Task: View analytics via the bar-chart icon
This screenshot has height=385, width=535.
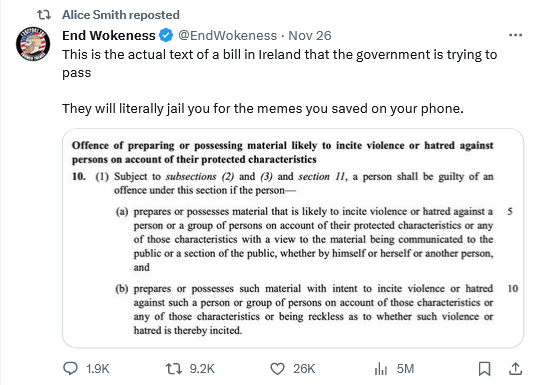Action: pyautogui.click(x=381, y=369)
